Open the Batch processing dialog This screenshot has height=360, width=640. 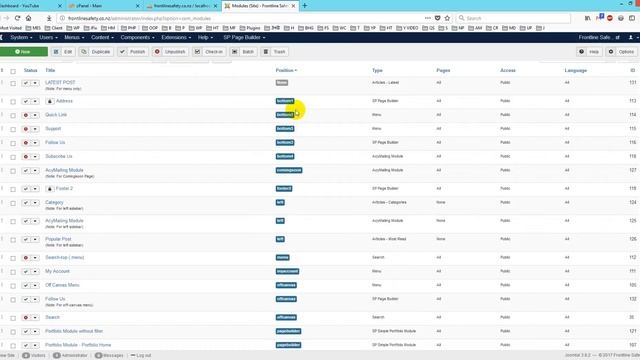click(243, 52)
